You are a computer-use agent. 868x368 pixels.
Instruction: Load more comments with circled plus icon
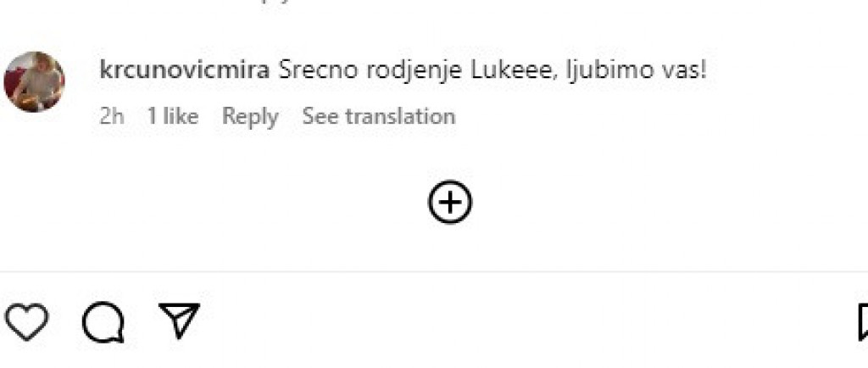[x=449, y=202]
